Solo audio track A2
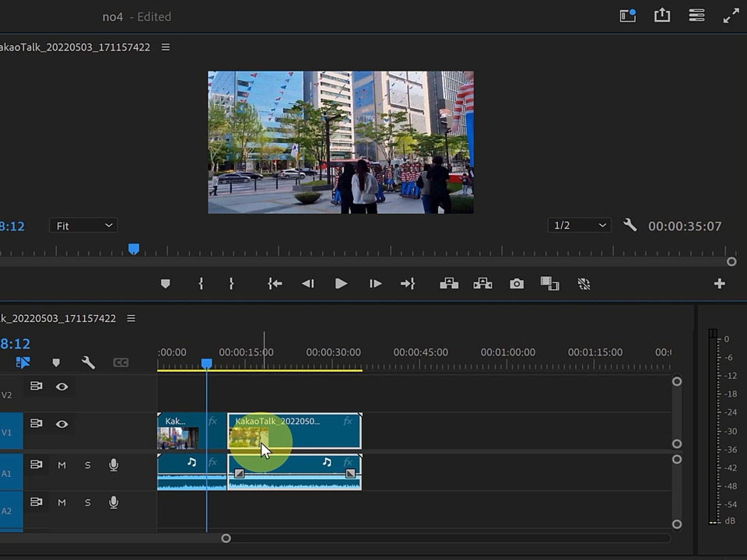The height and width of the screenshot is (560, 747). click(88, 502)
